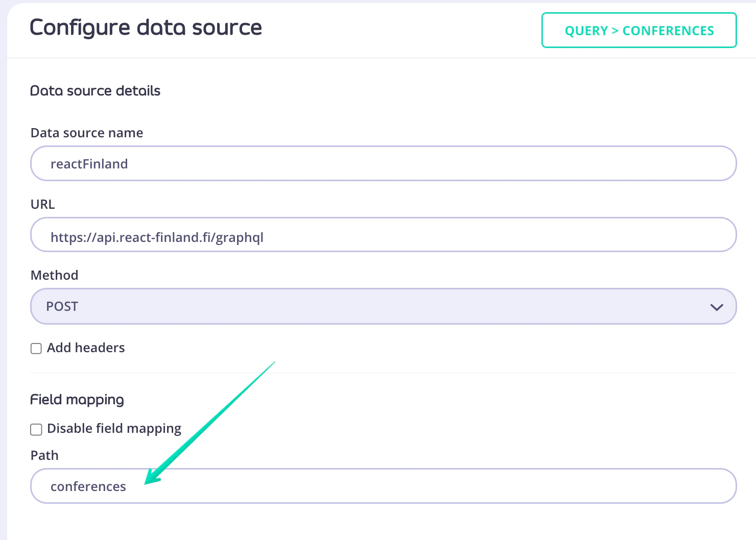Viewport: 756px width, 540px height.
Task: Click the POST method dropdown chevron
Action: pos(717,306)
